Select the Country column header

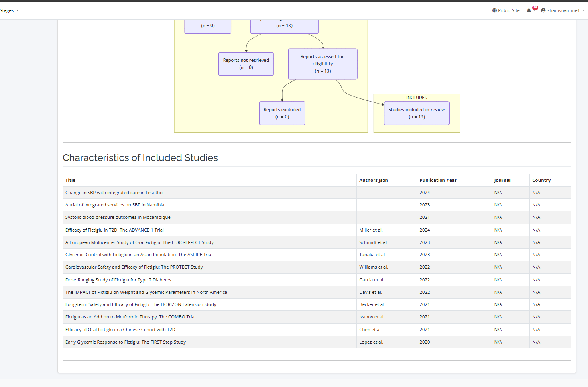541,180
